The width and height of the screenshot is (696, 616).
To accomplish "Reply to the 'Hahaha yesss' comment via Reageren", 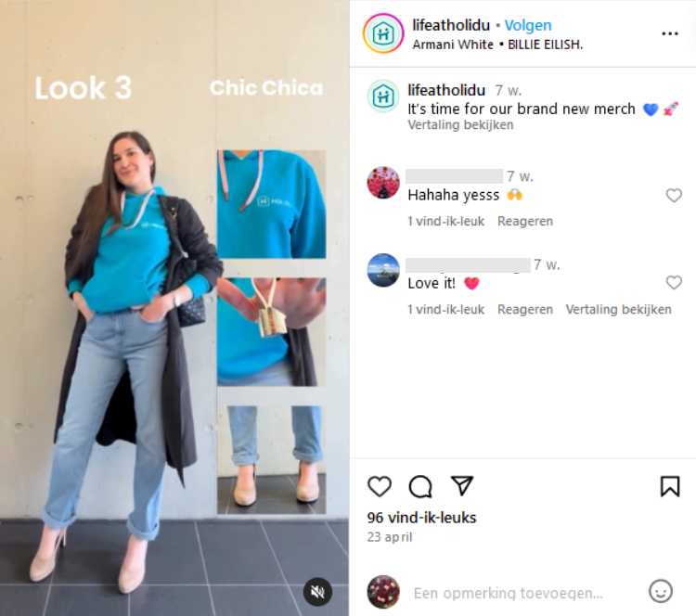I will pos(525,221).
